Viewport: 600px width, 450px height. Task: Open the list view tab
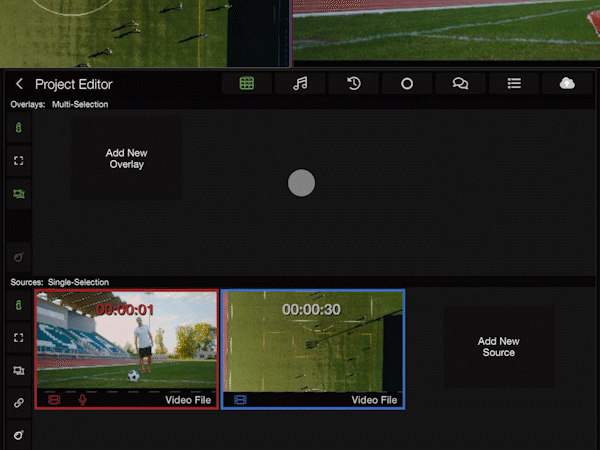(x=514, y=84)
